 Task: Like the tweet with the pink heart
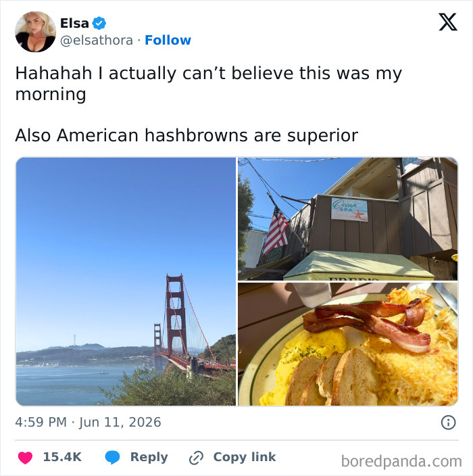[25, 458]
